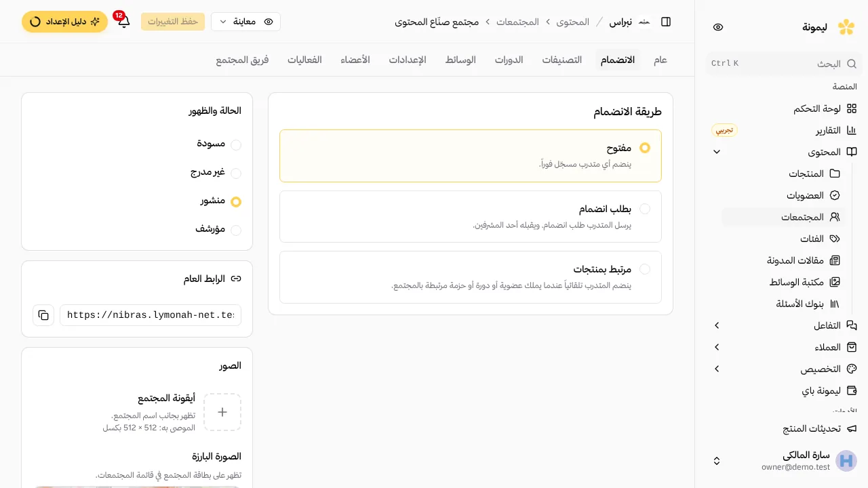Switch to the فريق المجتمع tab
The width and height of the screenshot is (868, 488).
point(242,60)
